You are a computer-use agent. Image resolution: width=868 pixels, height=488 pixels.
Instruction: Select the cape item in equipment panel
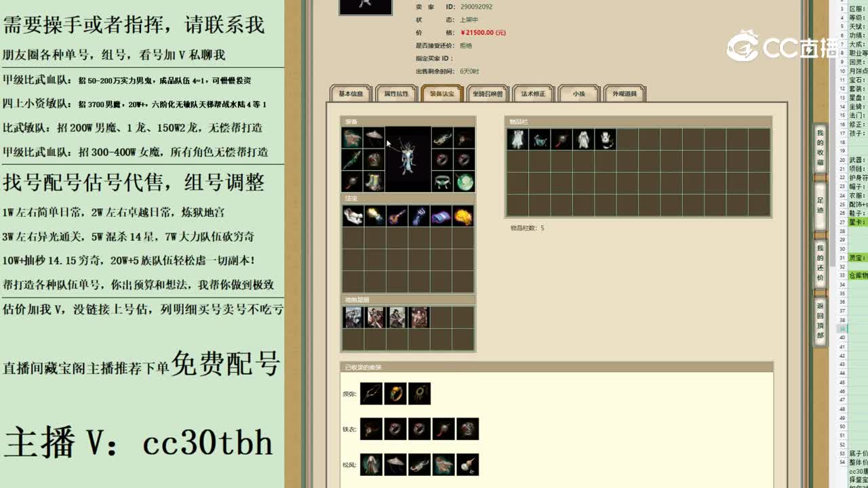pyautogui.click(x=352, y=138)
